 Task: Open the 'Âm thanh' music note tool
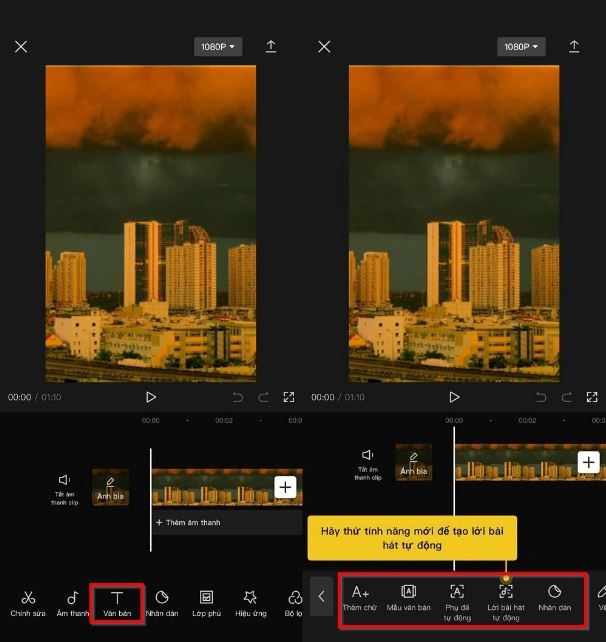[72, 604]
